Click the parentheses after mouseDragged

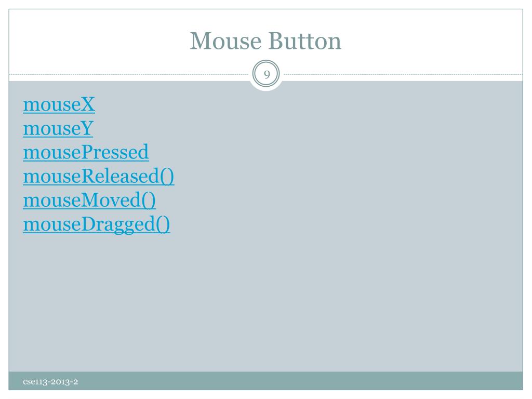point(163,224)
